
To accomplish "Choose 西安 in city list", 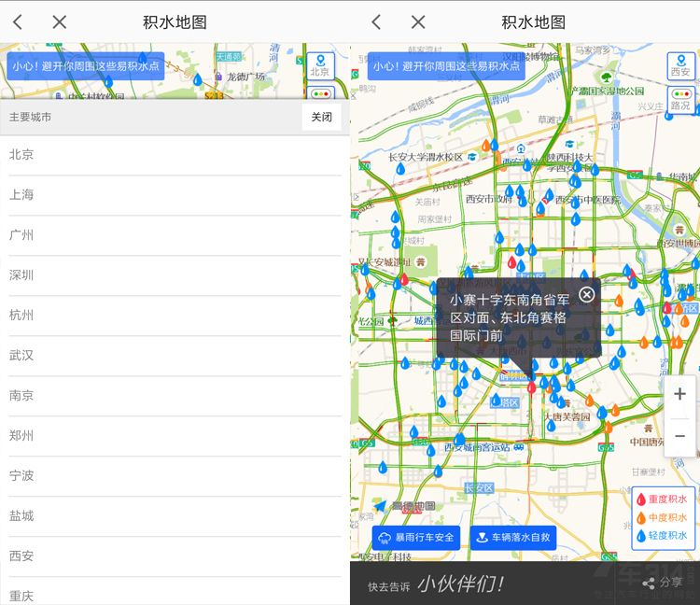I will tap(175, 556).
